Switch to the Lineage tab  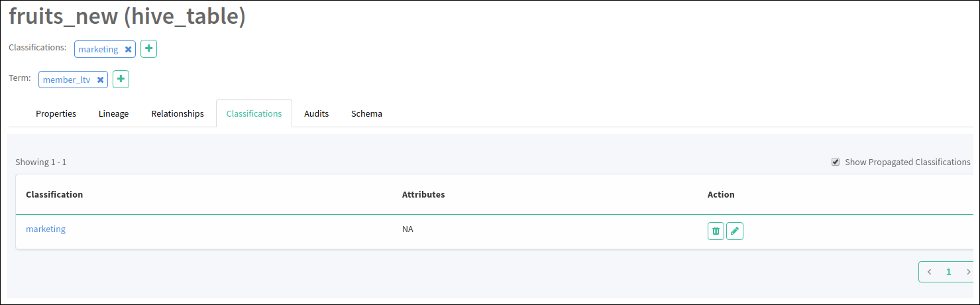113,113
